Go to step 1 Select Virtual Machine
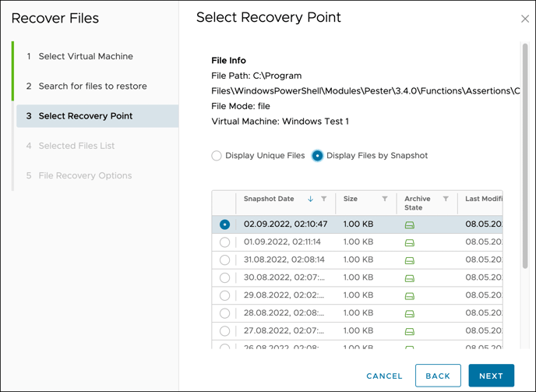Screen dimensions: 536x392 (x=86, y=56)
